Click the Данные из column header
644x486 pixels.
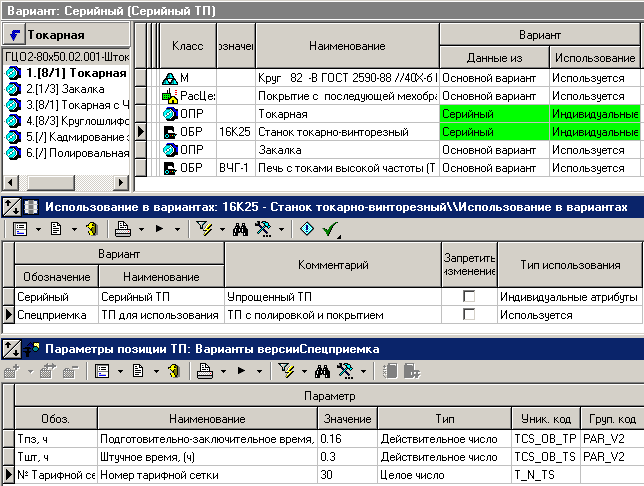coord(494,58)
